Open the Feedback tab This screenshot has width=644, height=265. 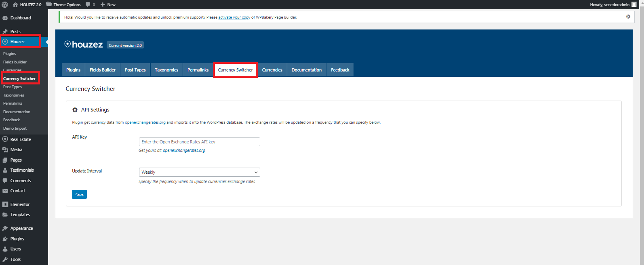[340, 70]
